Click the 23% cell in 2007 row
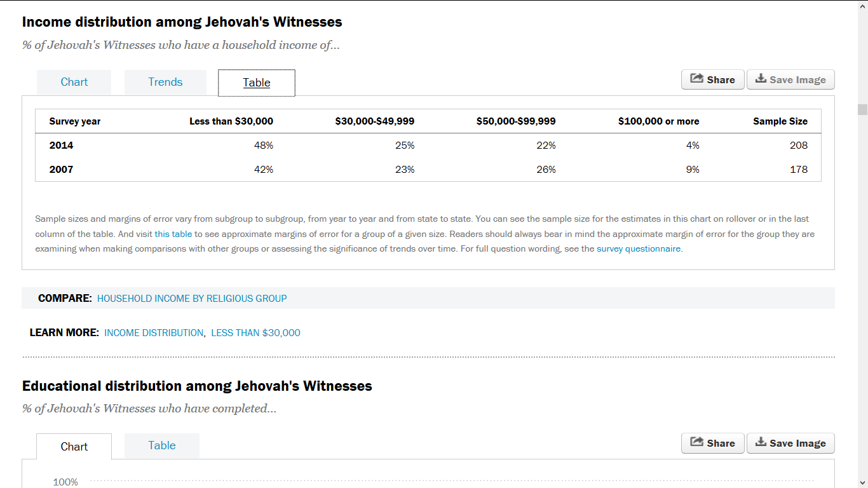 (405, 170)
